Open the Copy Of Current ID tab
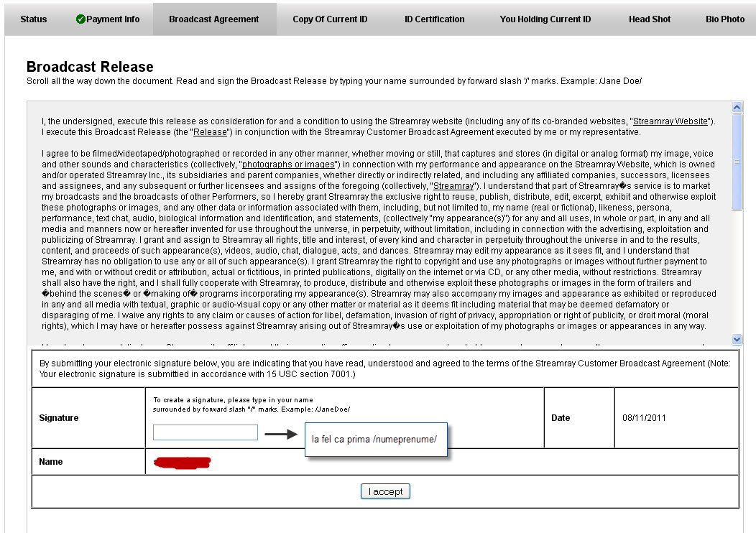This screenshot has height=533, width=756. point(330,19)
